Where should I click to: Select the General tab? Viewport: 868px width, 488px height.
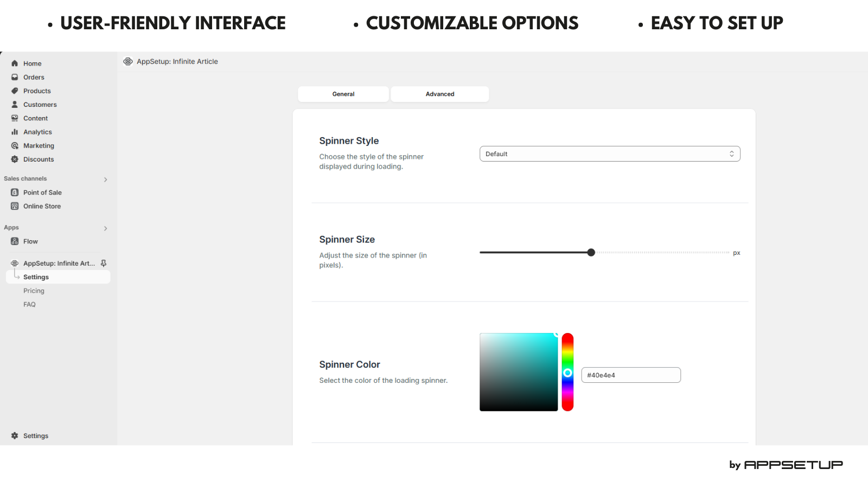coord(343,94)
